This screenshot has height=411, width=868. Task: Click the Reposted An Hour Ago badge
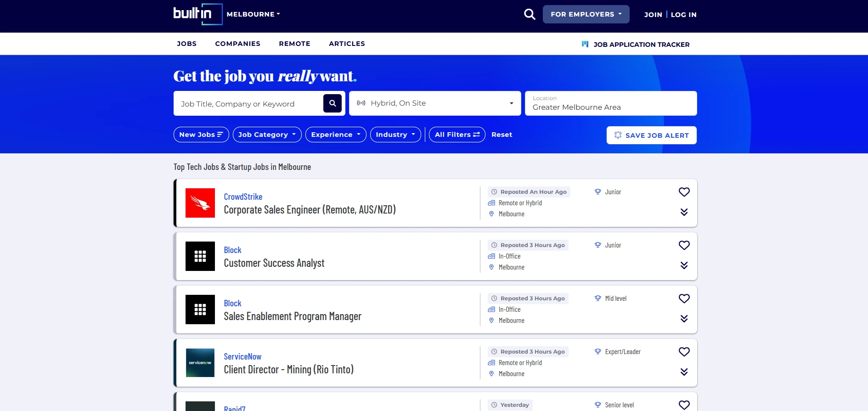529,192
